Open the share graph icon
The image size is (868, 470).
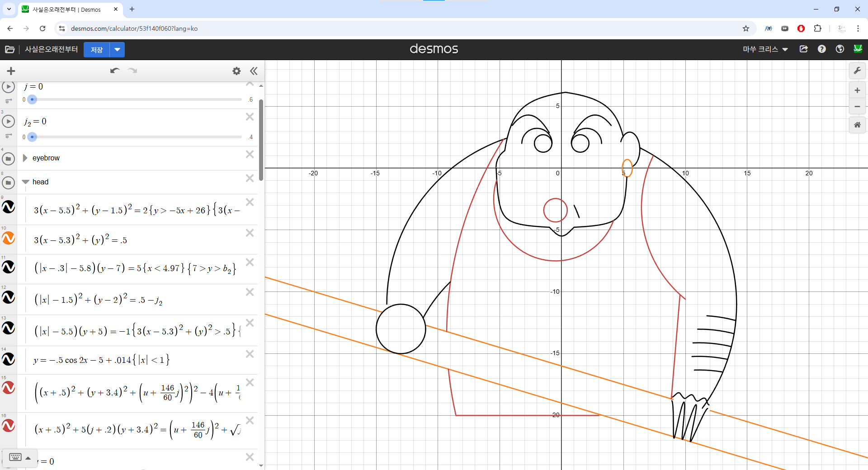coord(803,49)
